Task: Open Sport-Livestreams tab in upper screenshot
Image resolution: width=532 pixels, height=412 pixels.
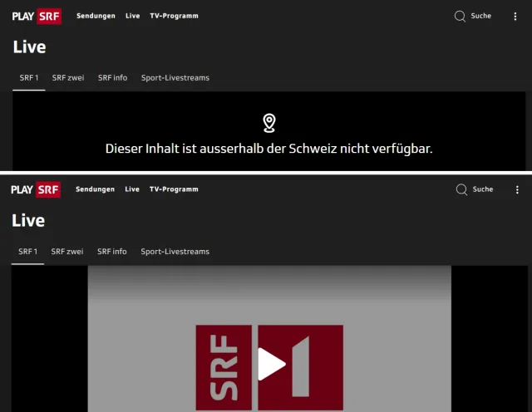Action: pos(175,78)
